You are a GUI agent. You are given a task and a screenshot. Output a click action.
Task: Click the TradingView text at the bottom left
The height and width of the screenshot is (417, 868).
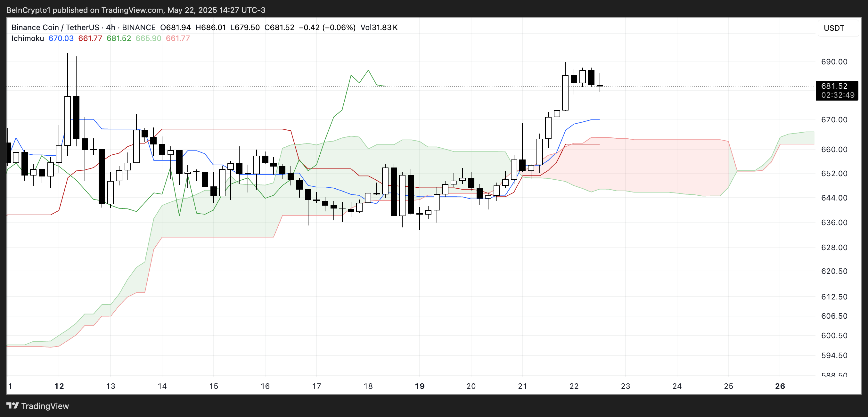click(45, 406)
